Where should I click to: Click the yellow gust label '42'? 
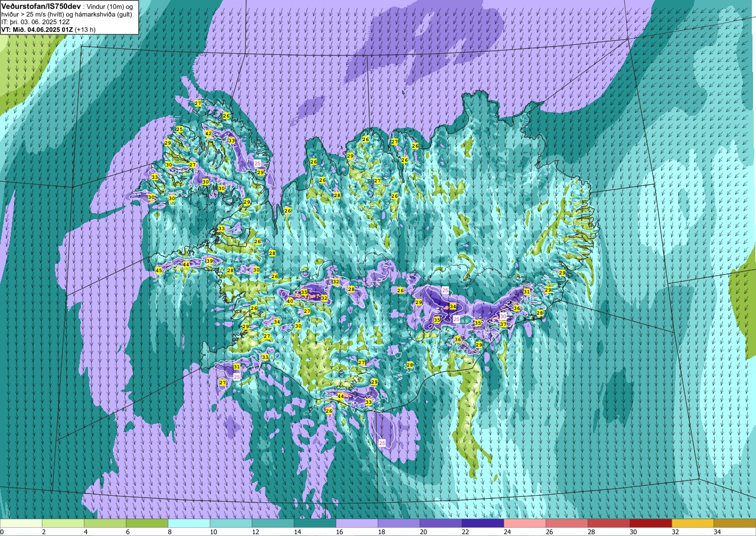click(x=208, y=133)
